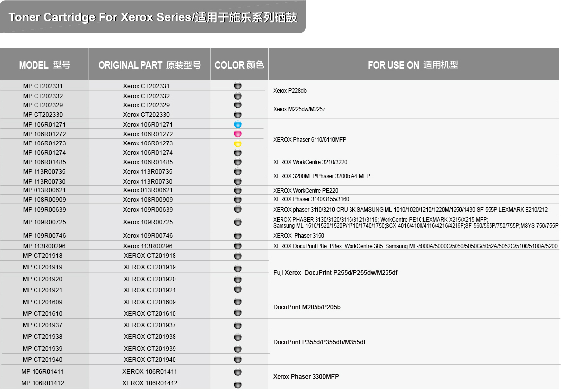The width and height of the screenshot is (561, 392).
Task: Click original part Xerox 108R00909 cell
Action: [148, 200]
